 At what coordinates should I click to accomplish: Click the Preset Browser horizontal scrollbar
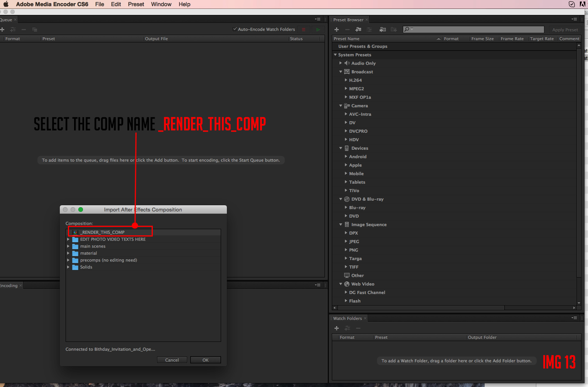[421, 308]
